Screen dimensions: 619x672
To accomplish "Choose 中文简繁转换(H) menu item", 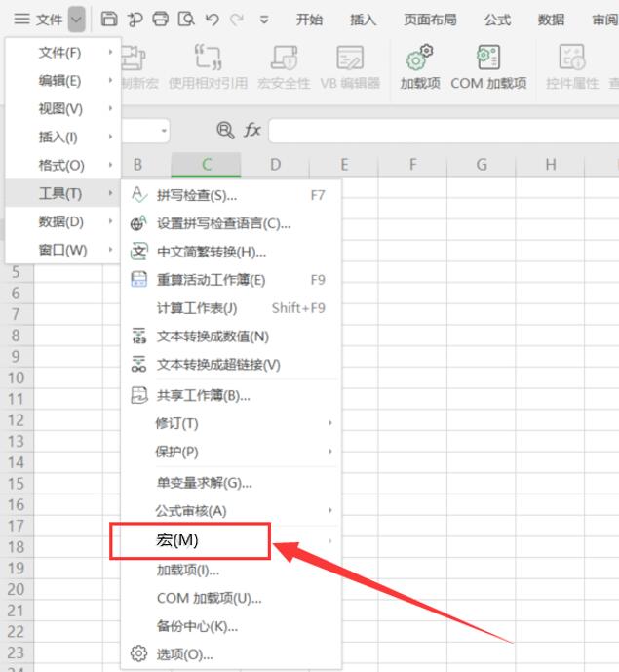I will (231, 252).
